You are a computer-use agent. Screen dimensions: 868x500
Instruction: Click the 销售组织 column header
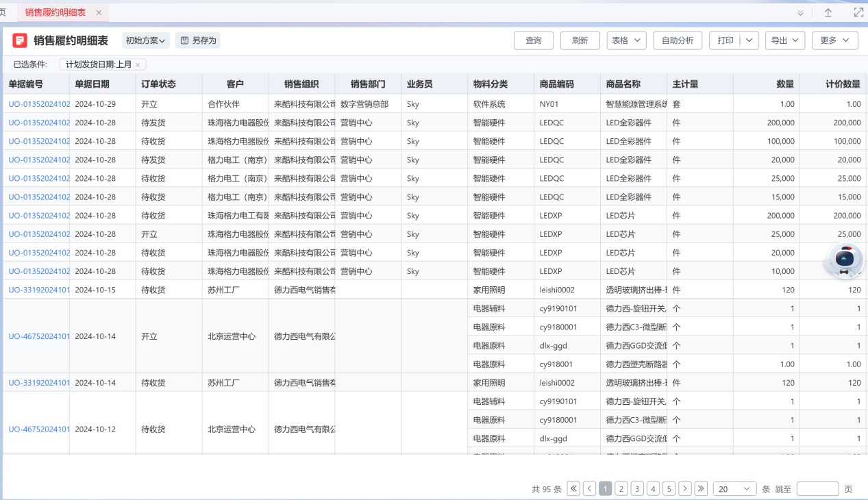tap(301, 84)
